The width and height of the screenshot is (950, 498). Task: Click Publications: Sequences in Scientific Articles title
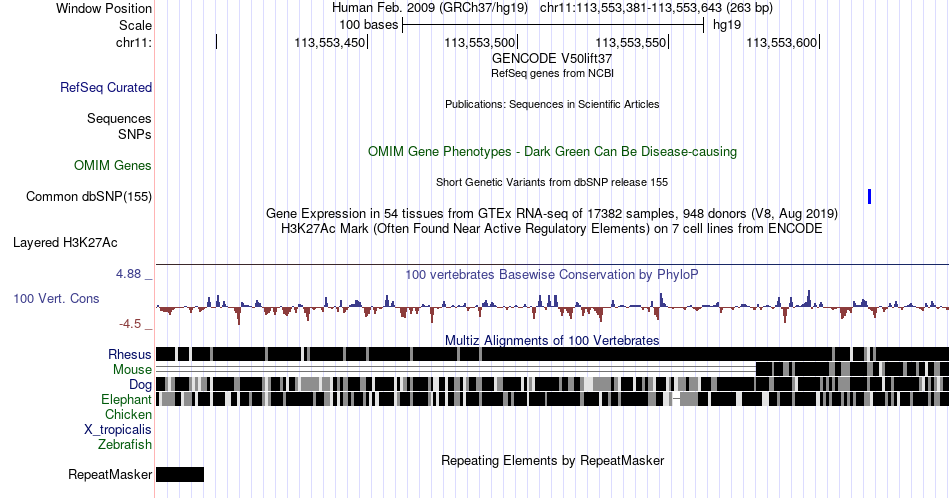click(x=552, y=104)
